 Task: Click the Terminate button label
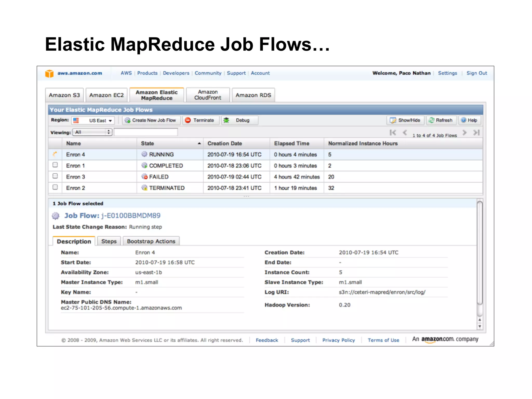204,120
